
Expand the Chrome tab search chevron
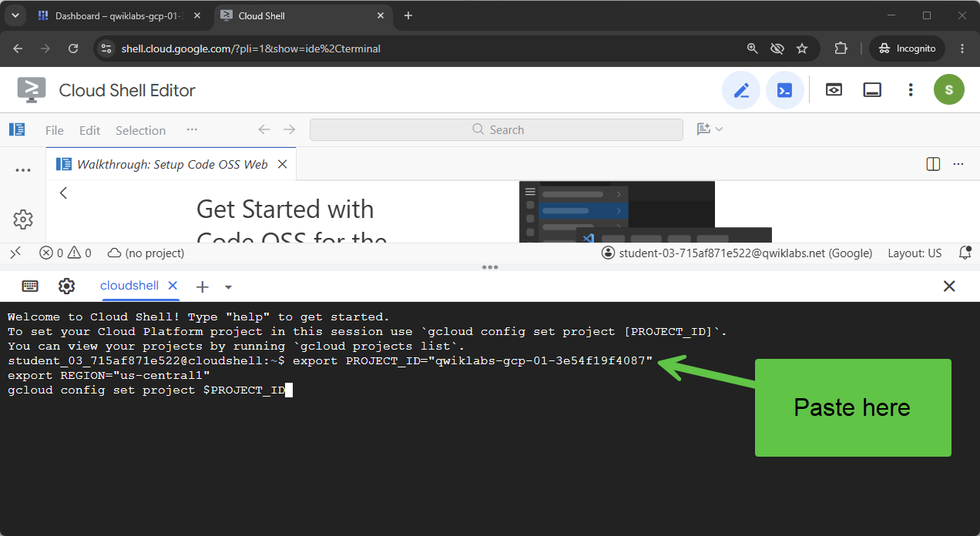(x=15, y=15)
